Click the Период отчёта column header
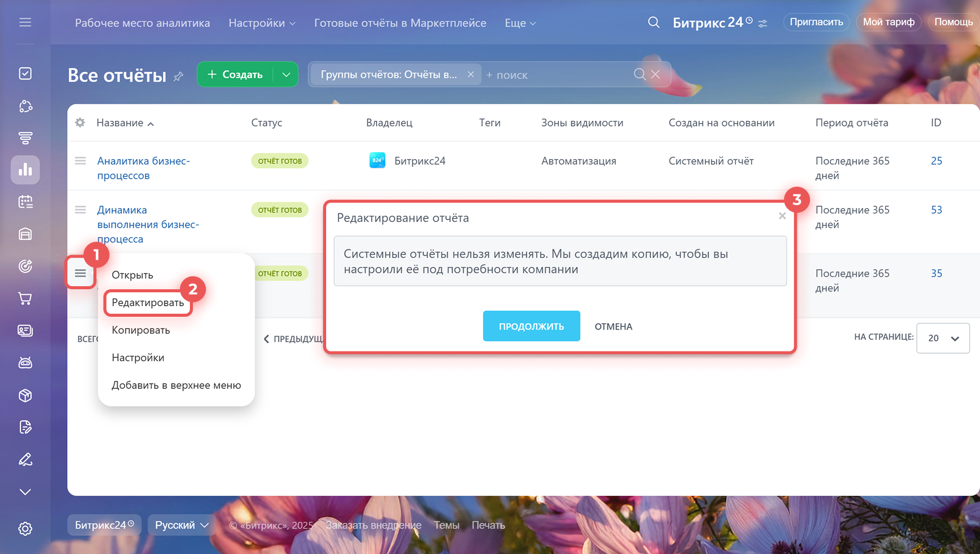The height and width of the screenshot is (554, 980). pyautogui.click(x=851, y=122)
